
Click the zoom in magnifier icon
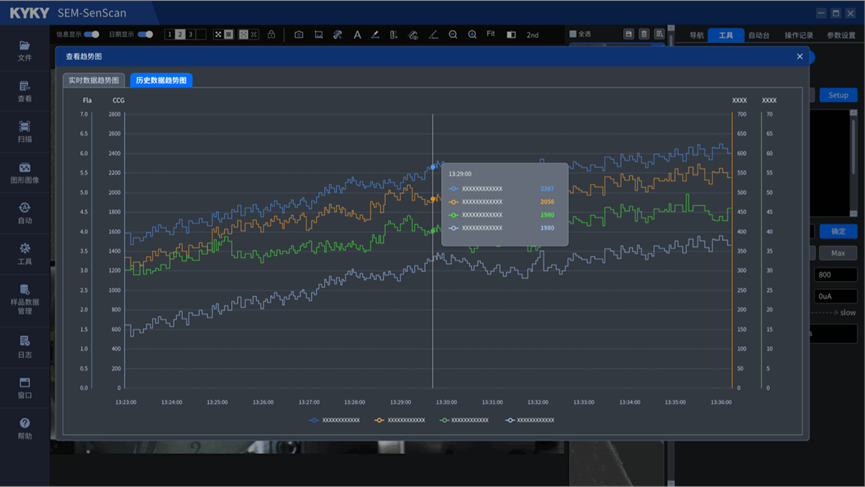472,35
